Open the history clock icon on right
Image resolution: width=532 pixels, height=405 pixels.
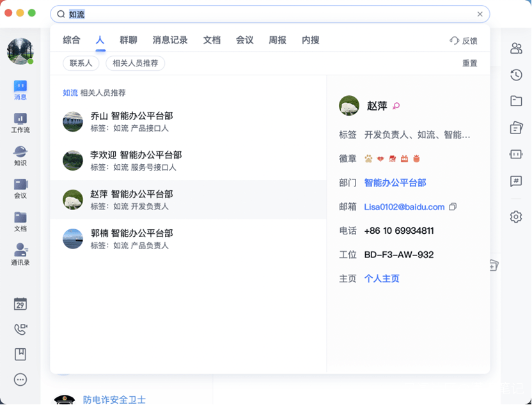point(516,75)
